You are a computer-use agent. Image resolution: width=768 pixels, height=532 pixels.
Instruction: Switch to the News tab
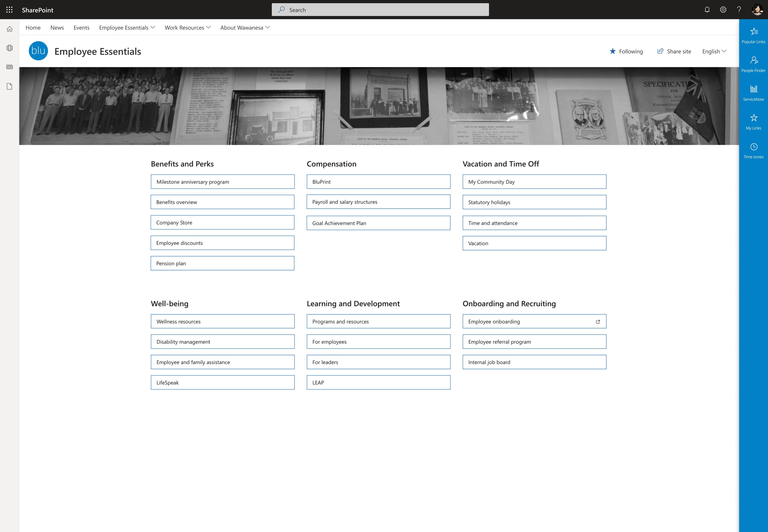57,27
